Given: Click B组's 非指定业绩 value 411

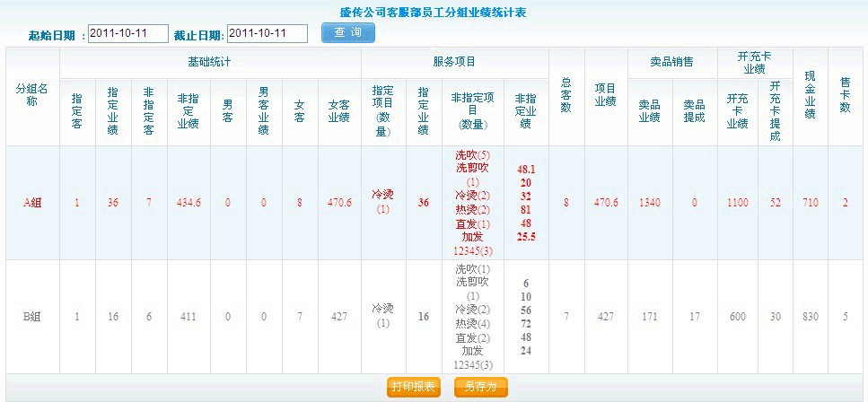Looking at the screenshot, I should click(189, 316).
